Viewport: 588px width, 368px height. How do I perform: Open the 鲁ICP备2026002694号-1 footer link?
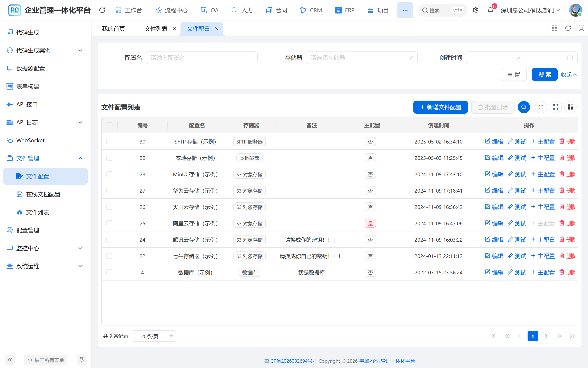291,361
